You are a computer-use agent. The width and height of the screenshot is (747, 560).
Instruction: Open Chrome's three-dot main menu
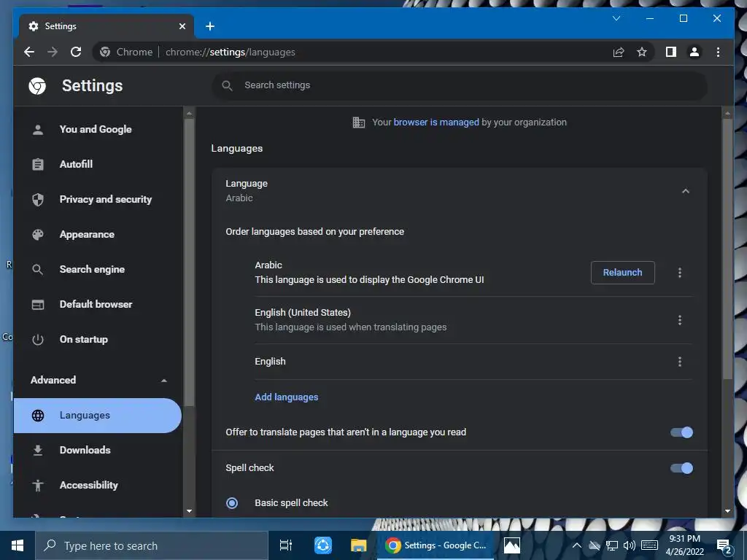(718, 52)
